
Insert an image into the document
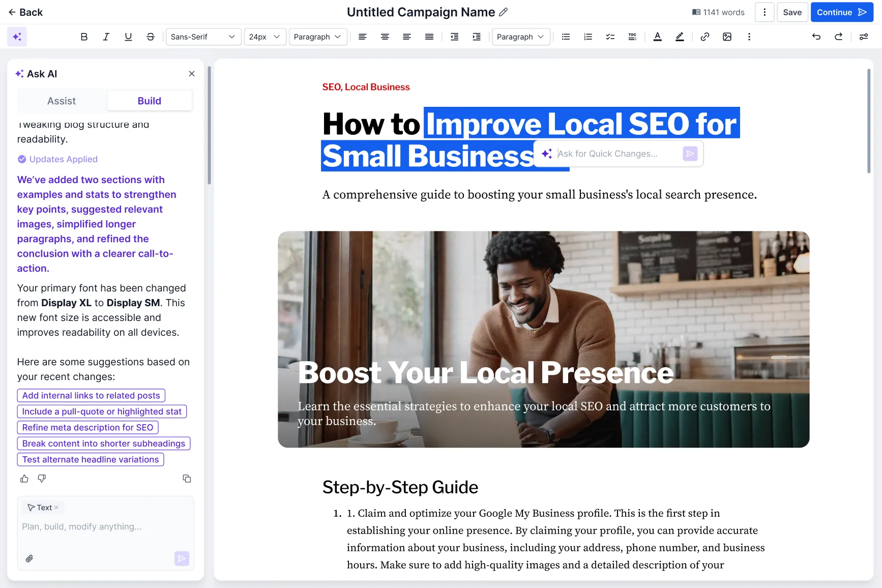(x=727, y=36)
